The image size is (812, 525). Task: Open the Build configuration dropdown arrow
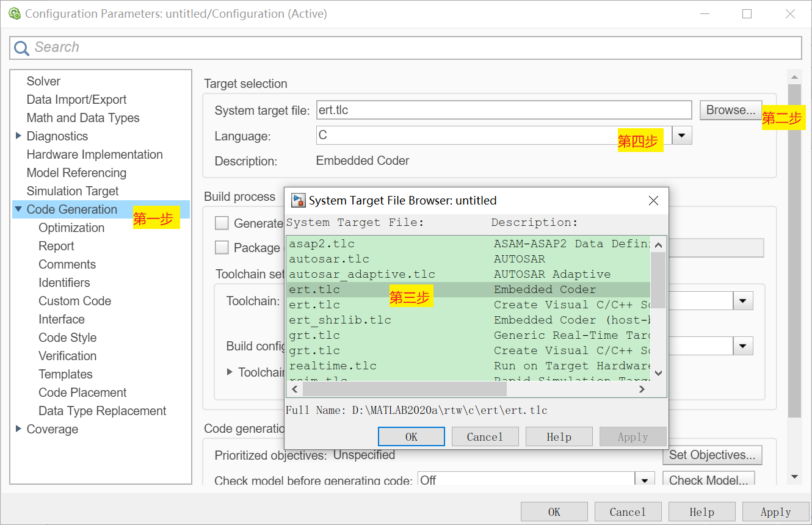pyautogui.click(x=743, y=346)
